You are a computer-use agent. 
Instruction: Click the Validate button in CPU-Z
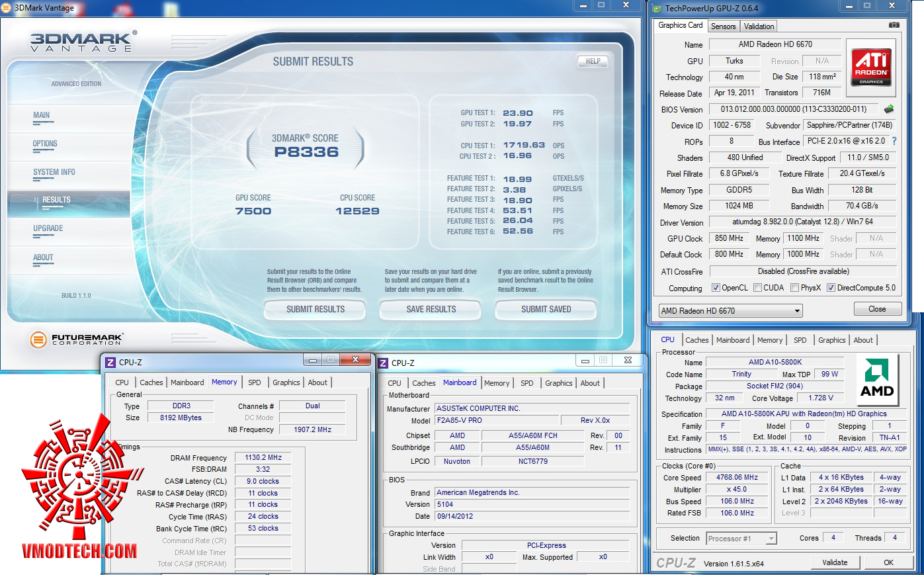point(835,562)
